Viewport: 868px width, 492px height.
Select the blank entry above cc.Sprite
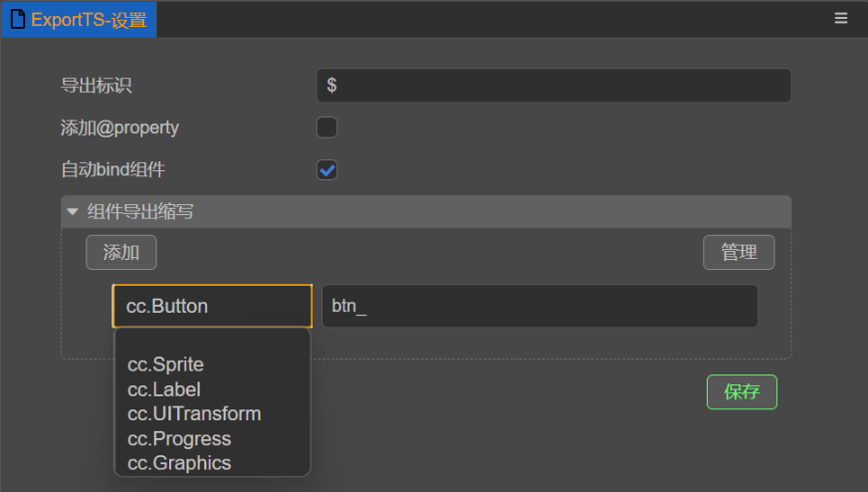(x=212, y=342)
